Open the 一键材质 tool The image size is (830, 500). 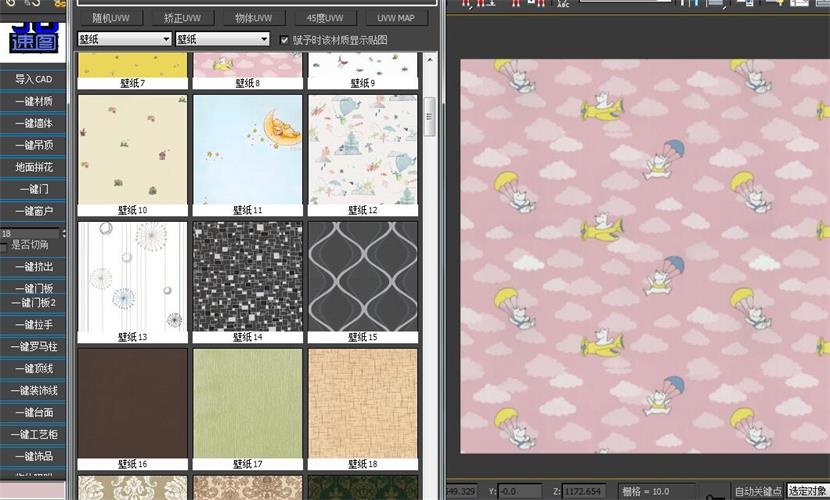click(33, 101)
